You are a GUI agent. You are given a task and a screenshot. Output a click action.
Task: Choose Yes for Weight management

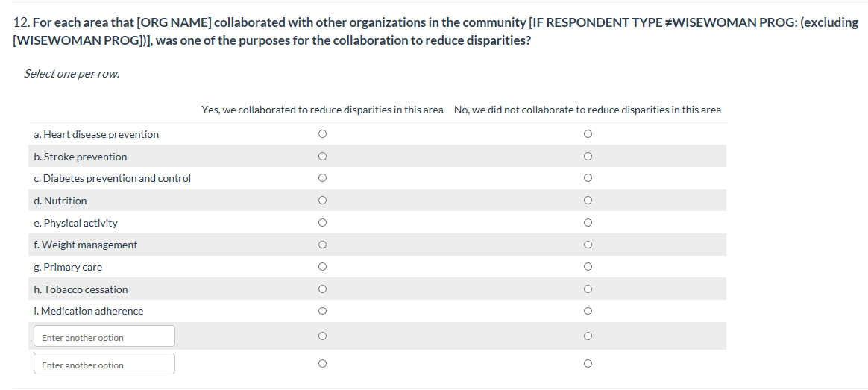tap(322, 245)
